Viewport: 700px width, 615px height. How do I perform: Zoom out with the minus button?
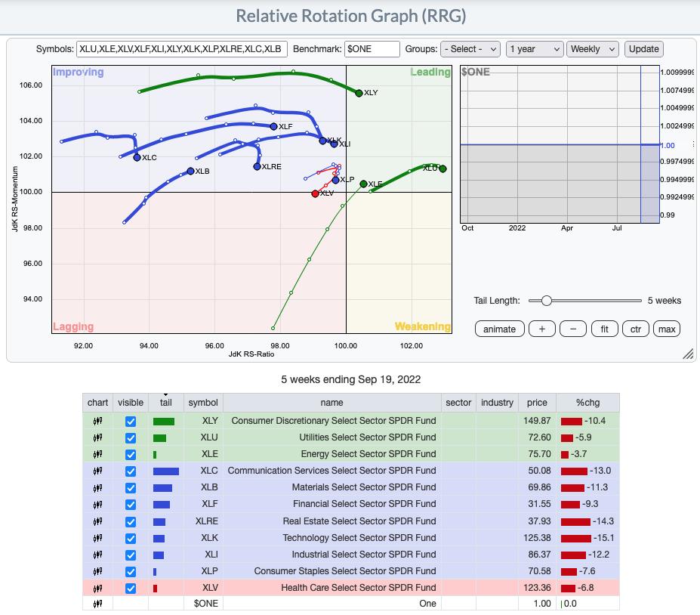[573, 329]
